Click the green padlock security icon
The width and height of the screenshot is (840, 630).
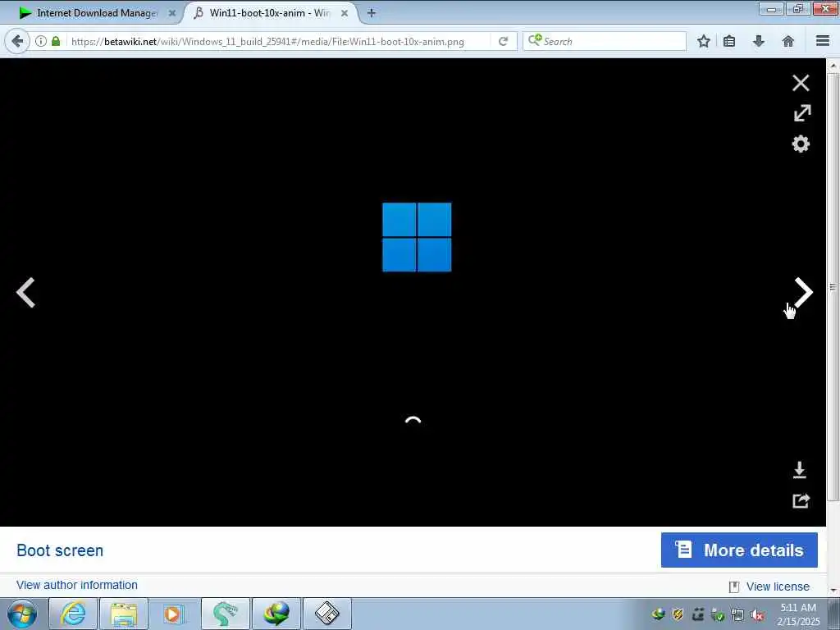(x=56, y=41)
